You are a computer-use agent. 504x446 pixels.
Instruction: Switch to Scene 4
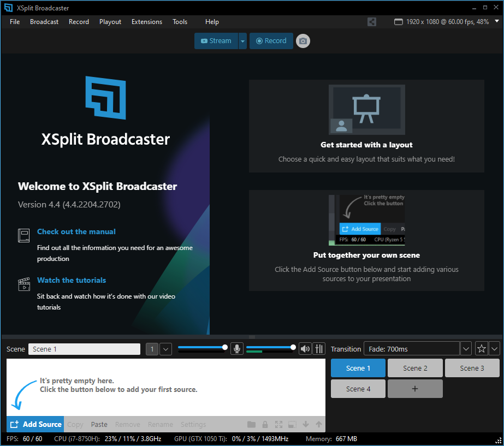(358, 389)
